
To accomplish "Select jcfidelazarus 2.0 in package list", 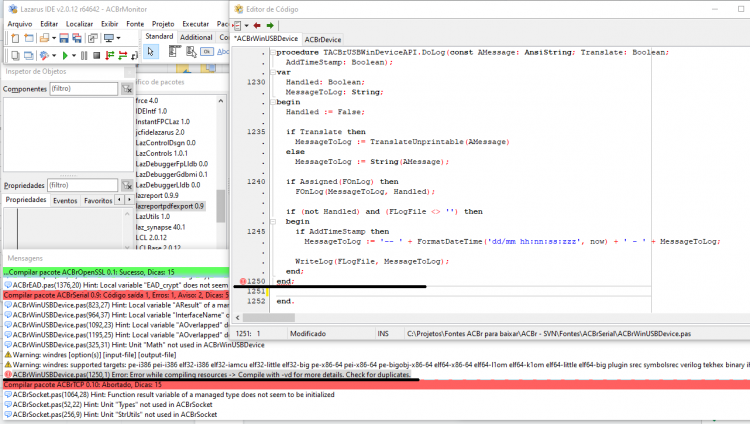I will pyautogui.click(x=160, y=132).
